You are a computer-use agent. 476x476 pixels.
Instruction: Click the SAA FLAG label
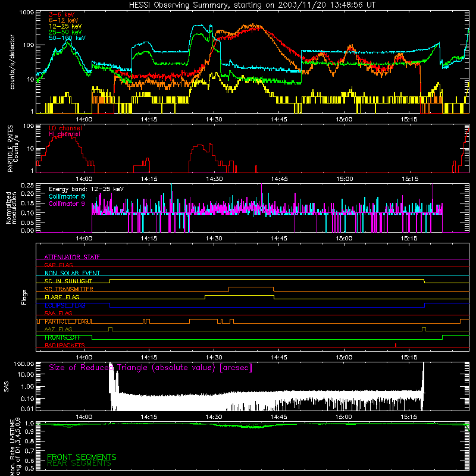[x=58, y=314]
